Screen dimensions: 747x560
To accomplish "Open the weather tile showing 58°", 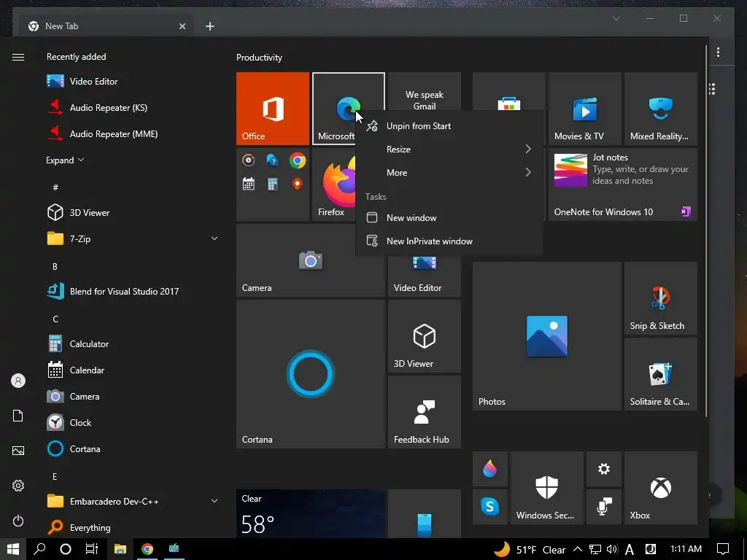I will click(x=310, y=513).
